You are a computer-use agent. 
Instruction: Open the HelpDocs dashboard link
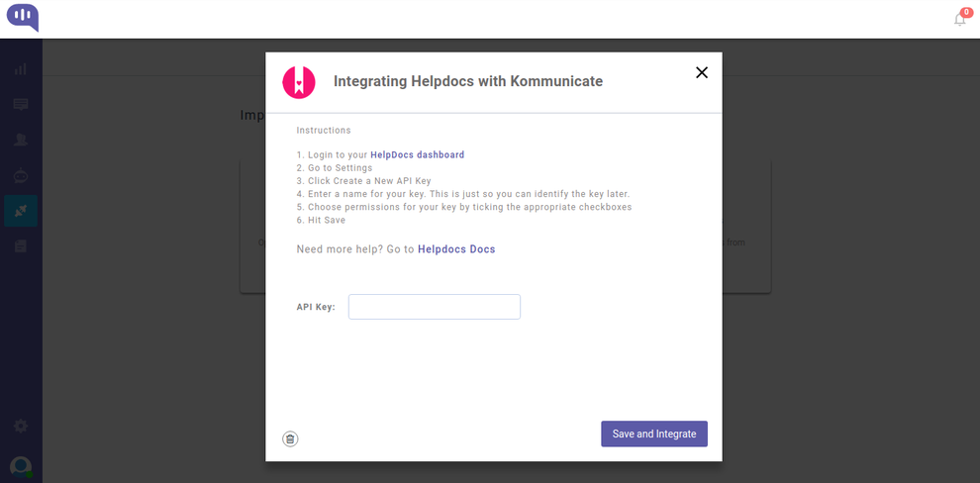418,154
